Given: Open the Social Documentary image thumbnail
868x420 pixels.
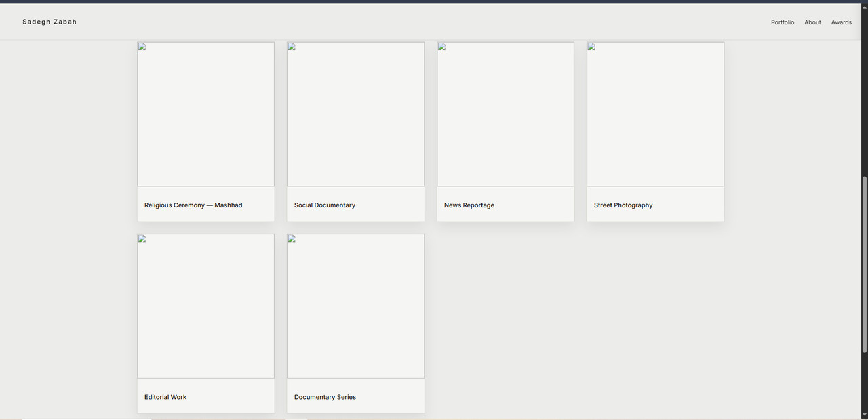Looking at the screenshot, I should coord(356,114).
